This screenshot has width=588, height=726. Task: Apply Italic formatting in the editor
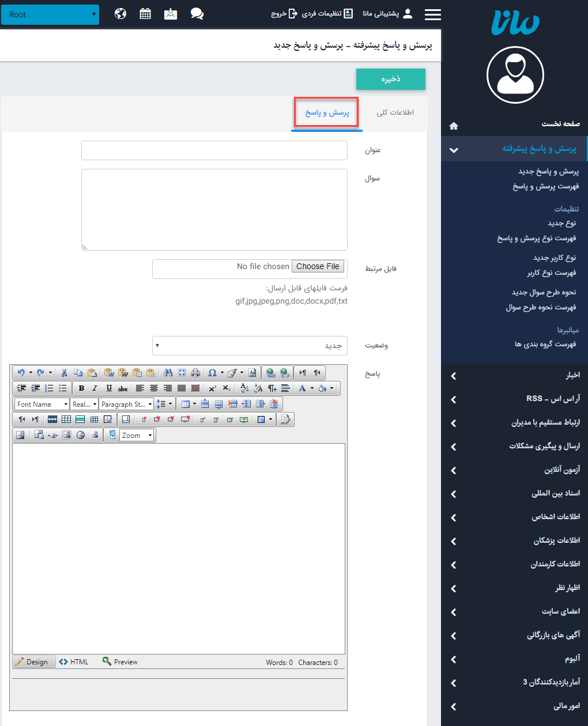pyautogui.click(x=95, y=388)
